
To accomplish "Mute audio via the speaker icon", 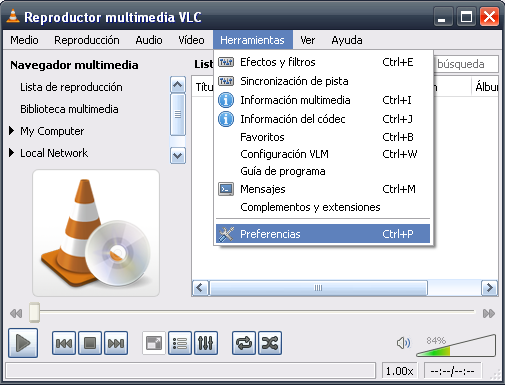I will pos(403,343).
